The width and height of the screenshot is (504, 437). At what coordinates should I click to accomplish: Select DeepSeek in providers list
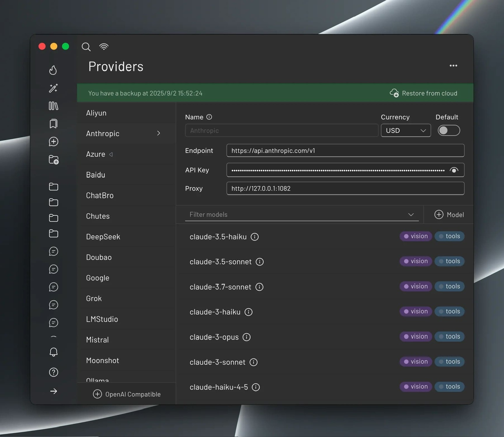(x=103, y=237)
